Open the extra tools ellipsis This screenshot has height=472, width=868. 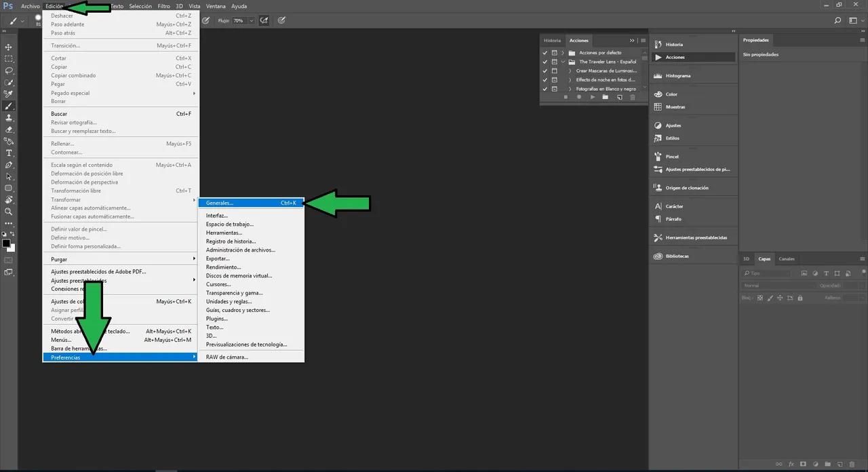(9, 223)
